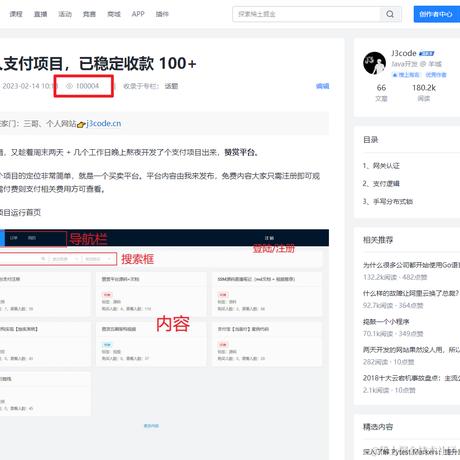The image size is (460, 460).
Task: Jump to TOC item 3 手写分布式锁
Action: pos(388,201)
